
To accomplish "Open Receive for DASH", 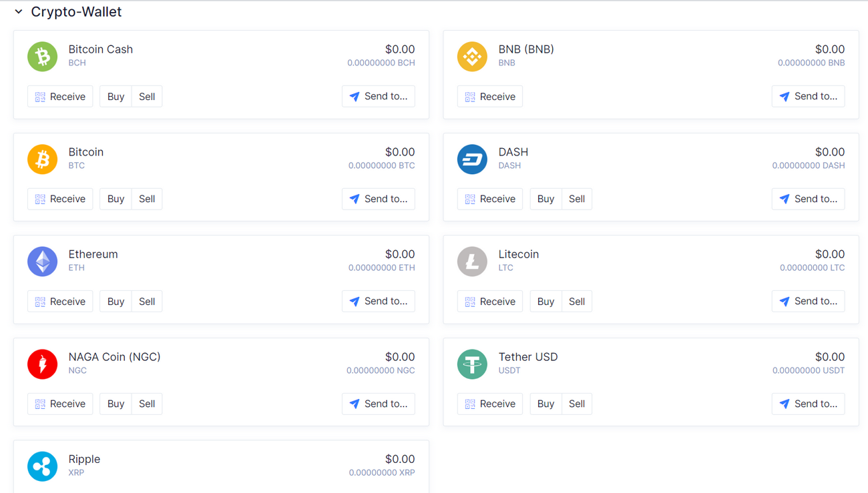I will coord(490,199).
